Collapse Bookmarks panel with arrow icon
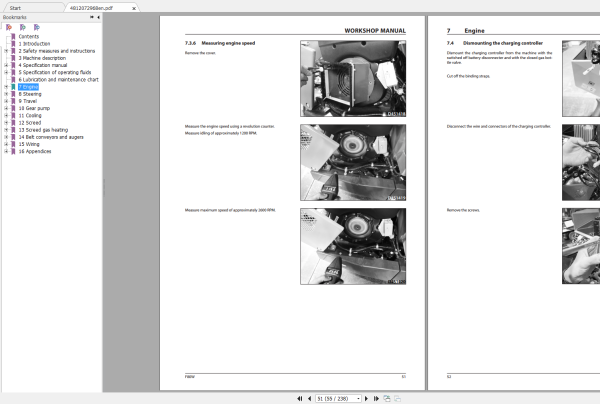600x404 pixels. [98, 17]
